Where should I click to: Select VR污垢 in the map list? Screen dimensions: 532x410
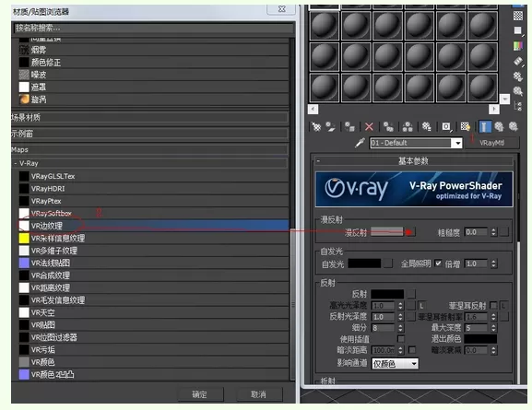coord(154,349)
